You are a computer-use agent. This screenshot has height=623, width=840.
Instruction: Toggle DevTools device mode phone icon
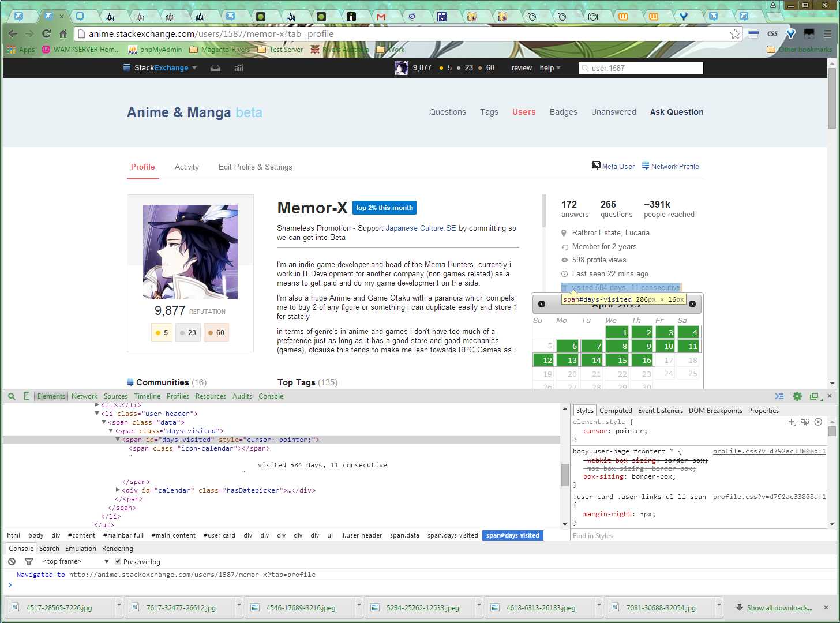[27, 396]
